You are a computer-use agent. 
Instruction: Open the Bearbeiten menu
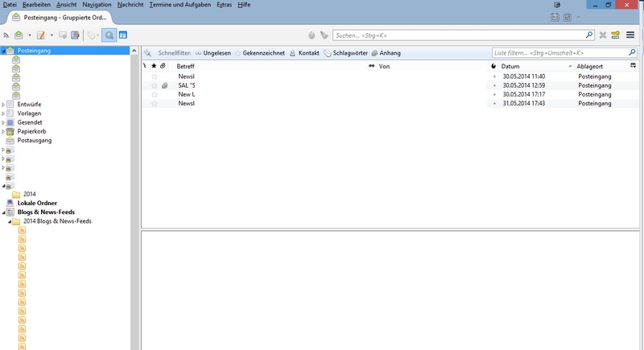pyautogui.click(x=36, y=5)
